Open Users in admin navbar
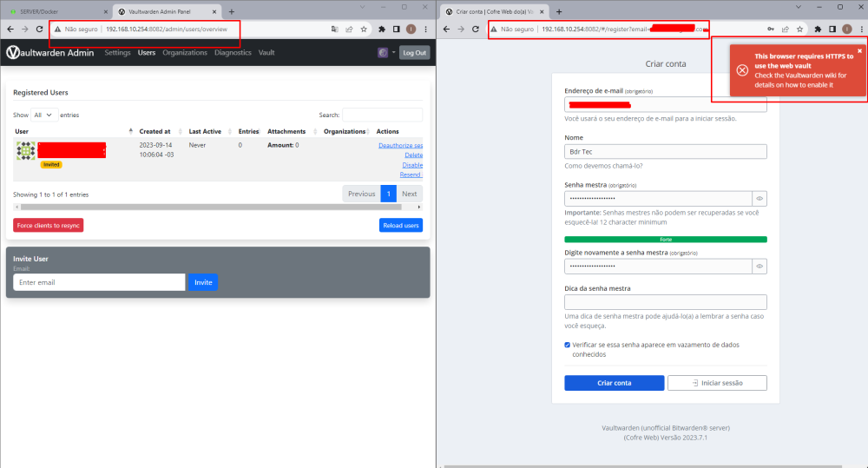This screenshot has height=468, width=868. (x=147, y=53)
